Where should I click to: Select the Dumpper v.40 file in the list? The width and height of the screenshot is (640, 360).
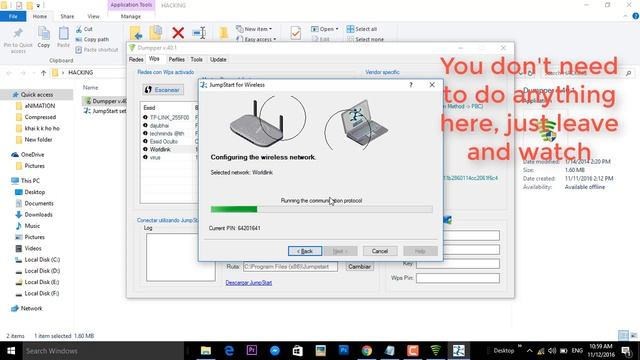coord(106,101)
